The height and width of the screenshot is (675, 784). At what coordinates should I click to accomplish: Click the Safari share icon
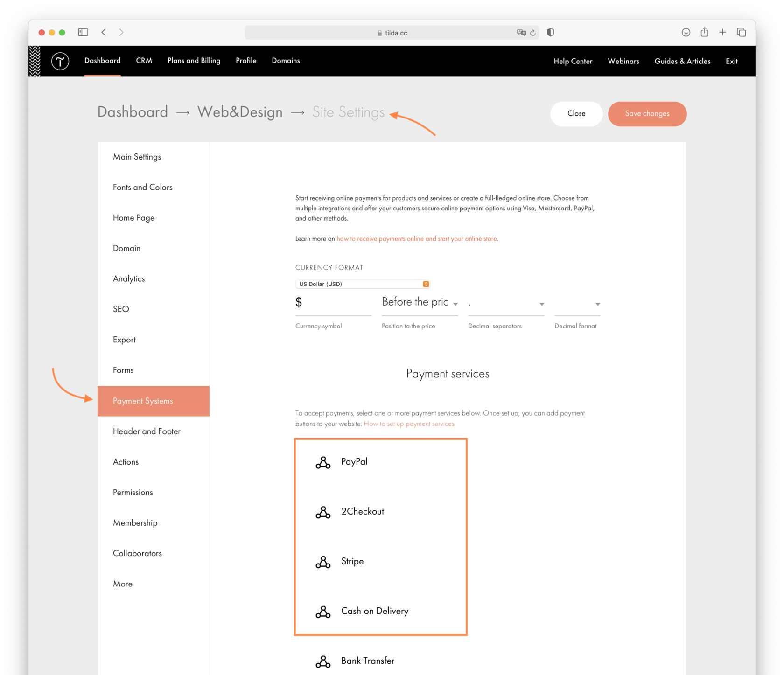coord(704,32)
